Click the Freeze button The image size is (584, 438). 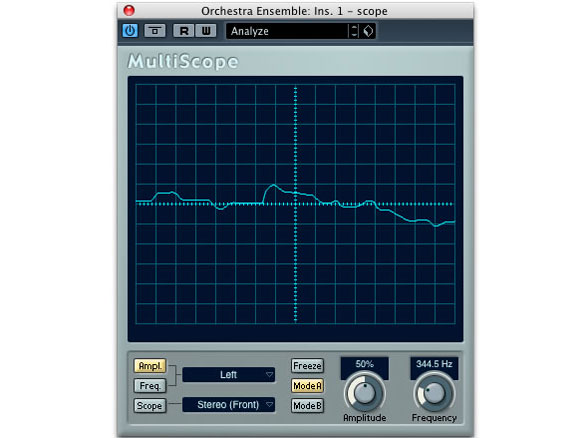tap(307, 366)
